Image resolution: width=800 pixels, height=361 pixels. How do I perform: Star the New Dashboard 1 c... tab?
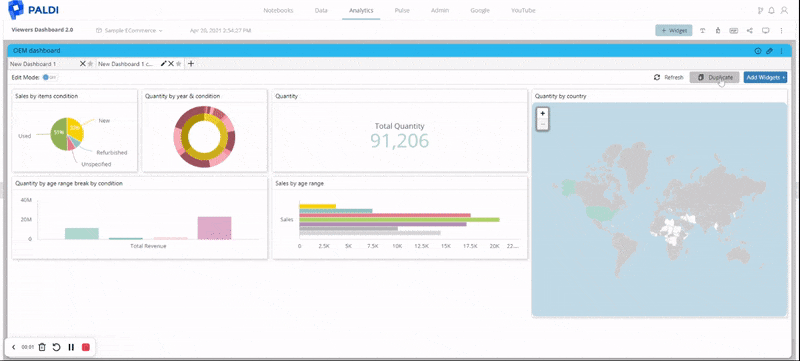point(178,64)
